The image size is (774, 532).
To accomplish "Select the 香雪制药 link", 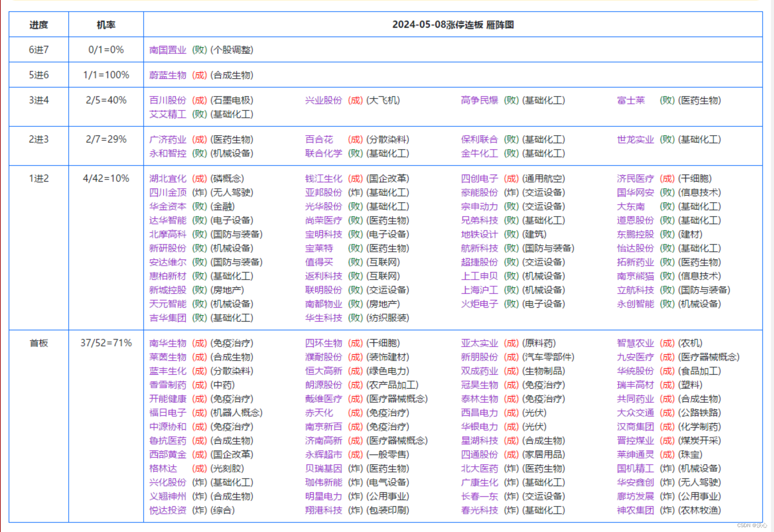I will [168, 385].
